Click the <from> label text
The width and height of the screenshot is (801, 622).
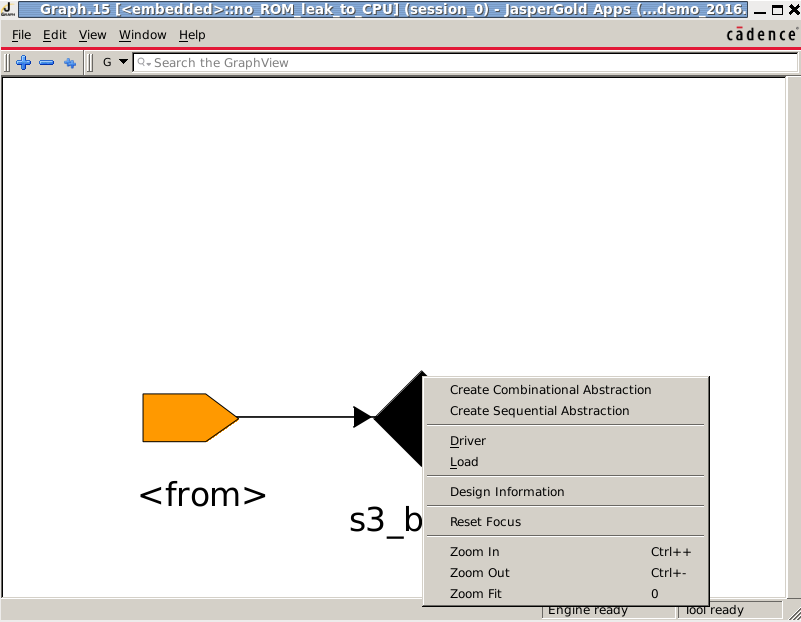pos(203,495)
